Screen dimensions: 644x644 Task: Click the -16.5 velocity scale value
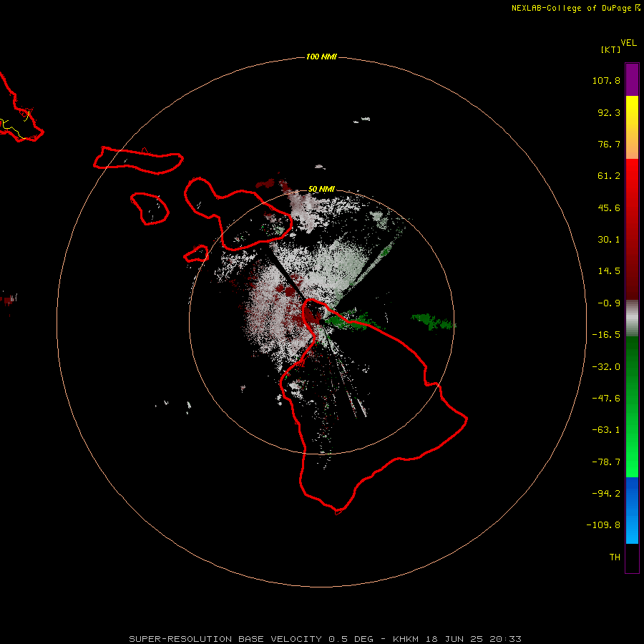pos(606,335)
